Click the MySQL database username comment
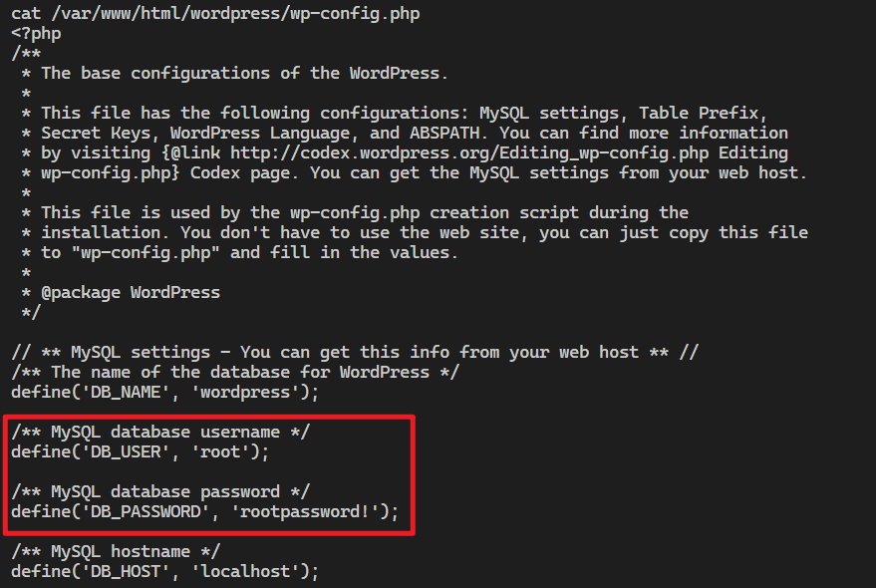This screenshot has width=876, height=588. tap(160, 433)
